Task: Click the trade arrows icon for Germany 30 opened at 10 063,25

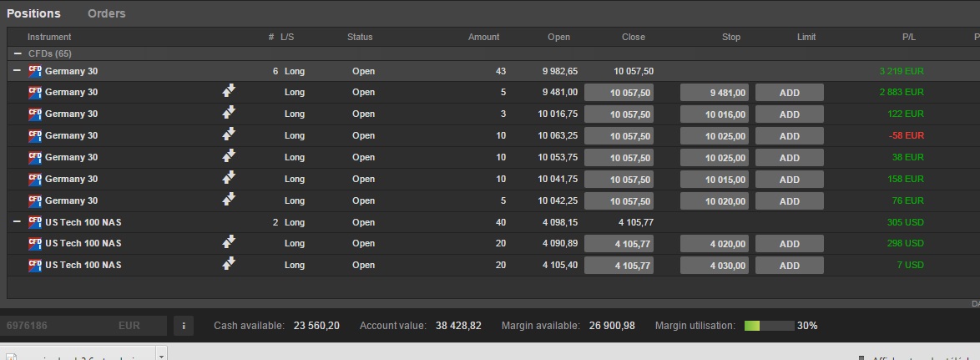Action: tap(229, 134)
